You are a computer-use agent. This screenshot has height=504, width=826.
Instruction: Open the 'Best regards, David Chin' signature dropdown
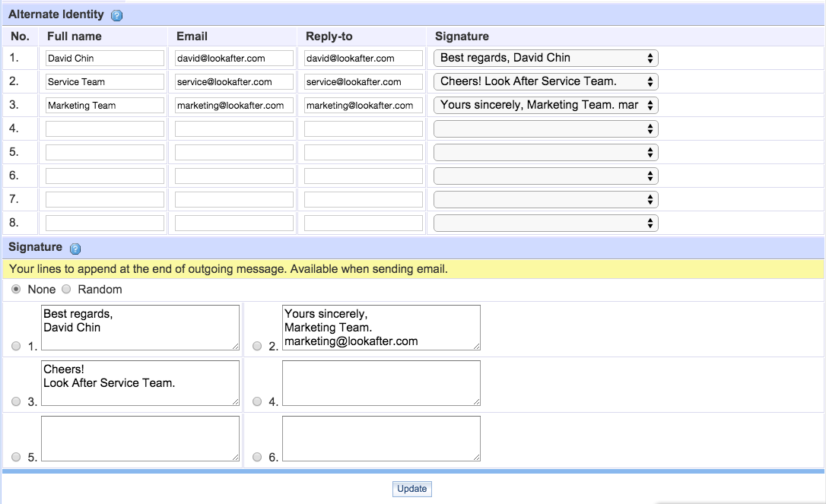tap(546, 58)
